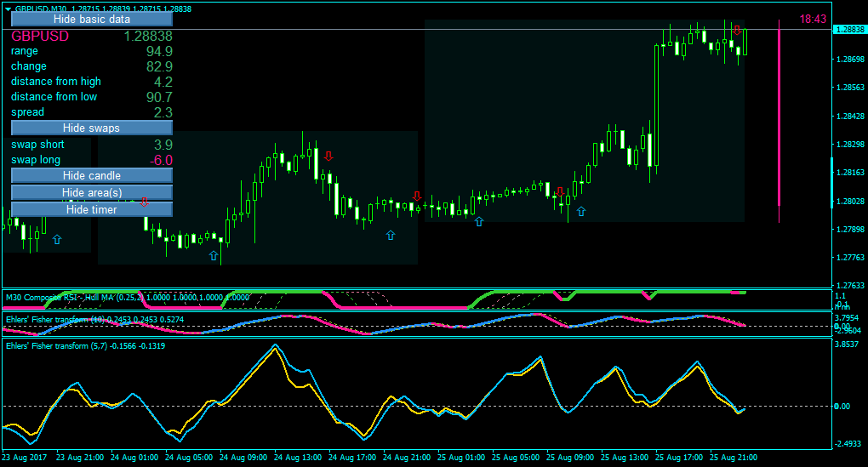The image size is (868, 467).
Task: Select the blue up arrow near 24 Aug 09:00 low
Action: pos(214,256)
